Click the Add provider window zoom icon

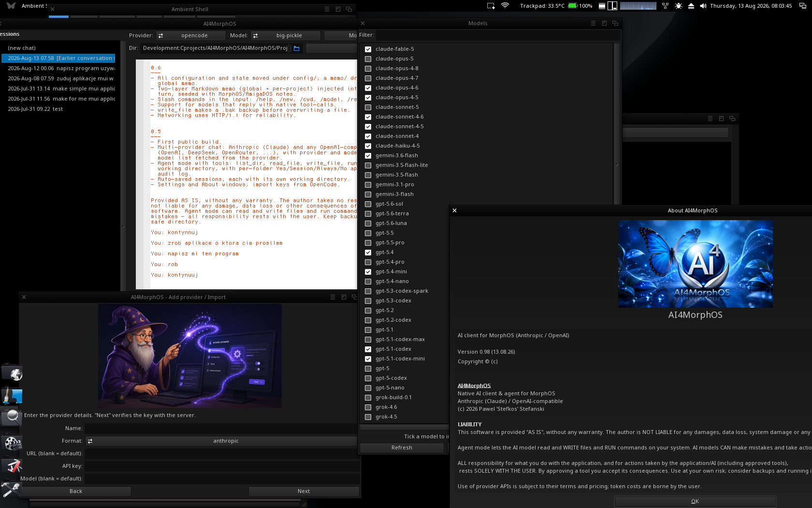(344, 297)
